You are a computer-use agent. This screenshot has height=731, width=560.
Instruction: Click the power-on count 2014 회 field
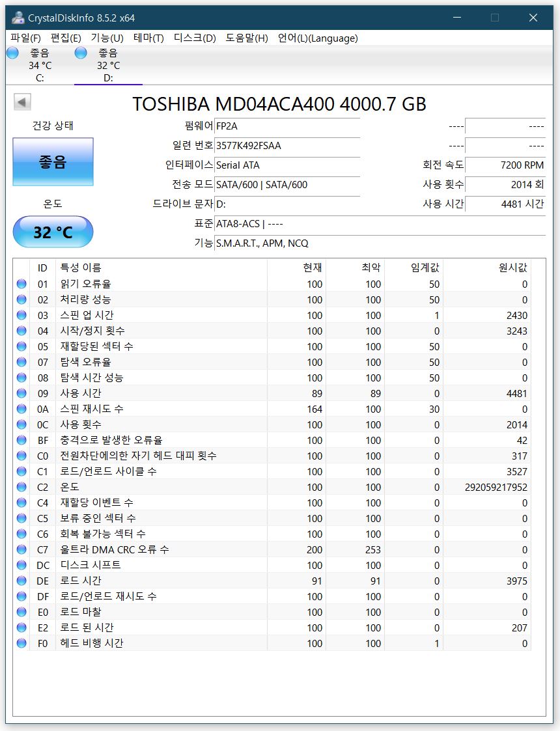click(x=505, y=185)
